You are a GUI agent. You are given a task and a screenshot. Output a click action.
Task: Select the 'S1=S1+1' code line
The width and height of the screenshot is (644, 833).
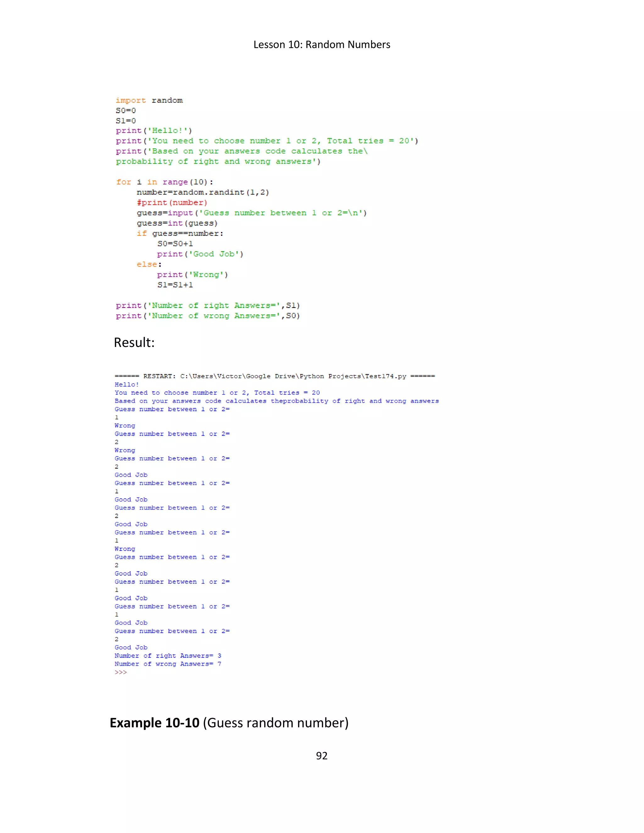175,285
